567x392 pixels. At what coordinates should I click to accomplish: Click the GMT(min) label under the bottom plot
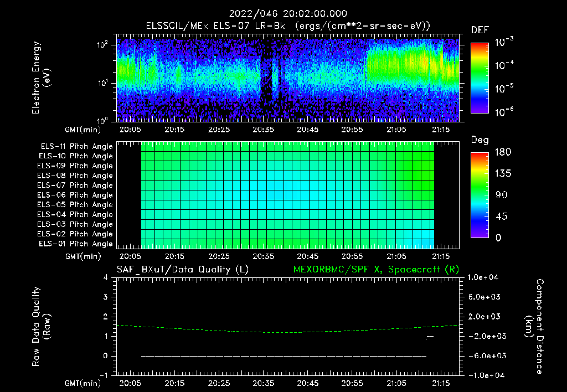tap(83, 383)
